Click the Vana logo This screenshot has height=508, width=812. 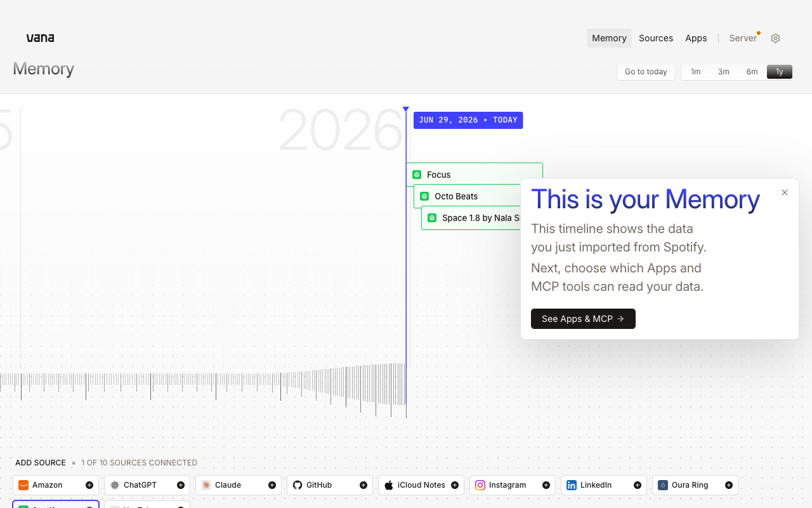coord(40,38)
